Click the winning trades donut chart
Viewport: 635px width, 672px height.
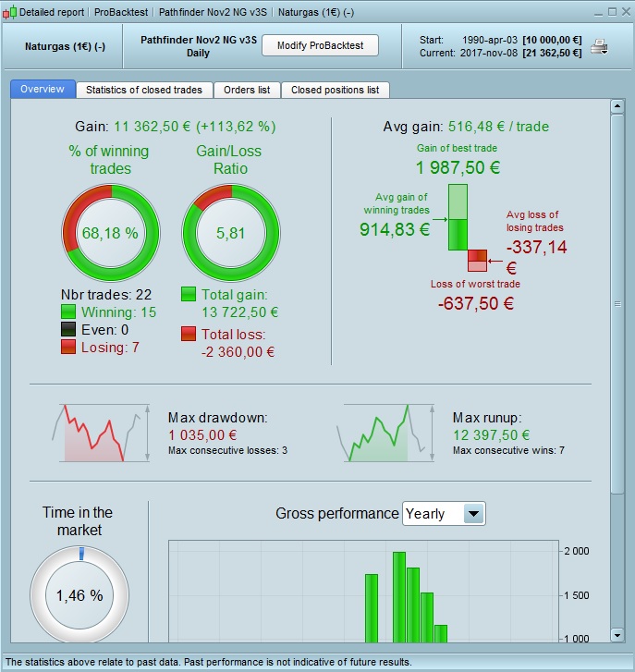pyautogui.click(x=111, y=233)
